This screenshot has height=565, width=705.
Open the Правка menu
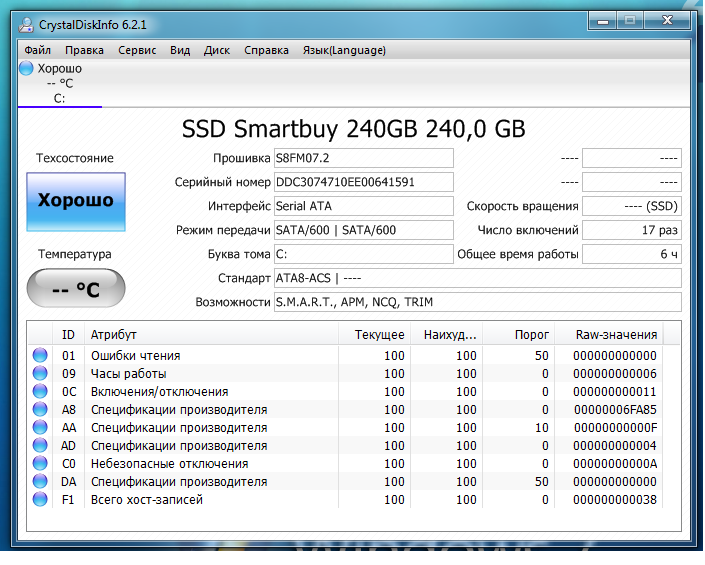pyautogui.click(x=84, y=50)
